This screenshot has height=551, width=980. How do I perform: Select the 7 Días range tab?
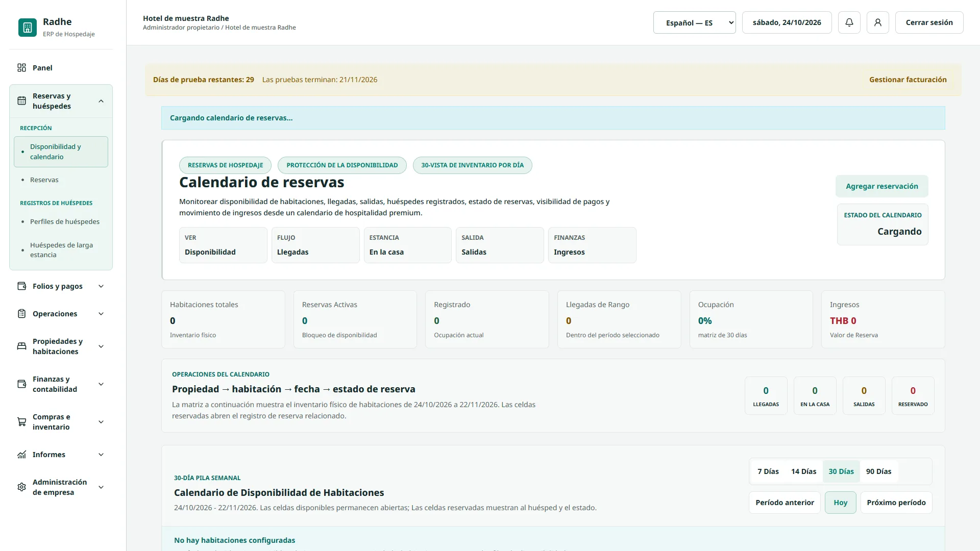click(x=768, y=471)
